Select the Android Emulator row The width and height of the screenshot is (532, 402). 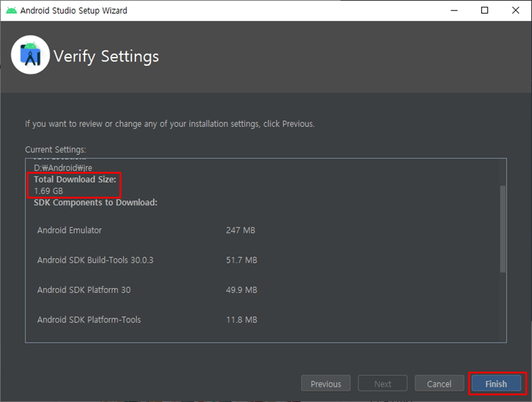tap(146, 230)
